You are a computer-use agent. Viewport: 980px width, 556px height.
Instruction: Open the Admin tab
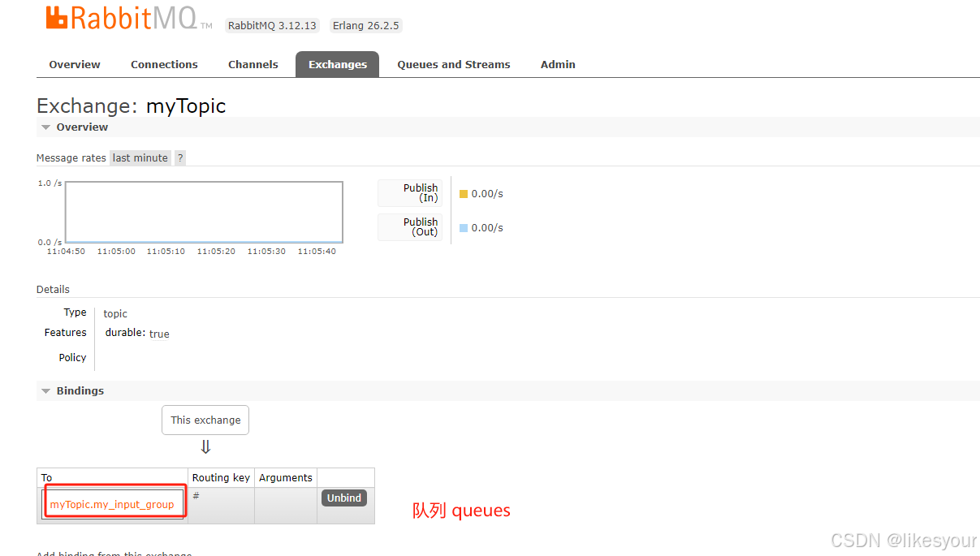click(x=558, y=64)
